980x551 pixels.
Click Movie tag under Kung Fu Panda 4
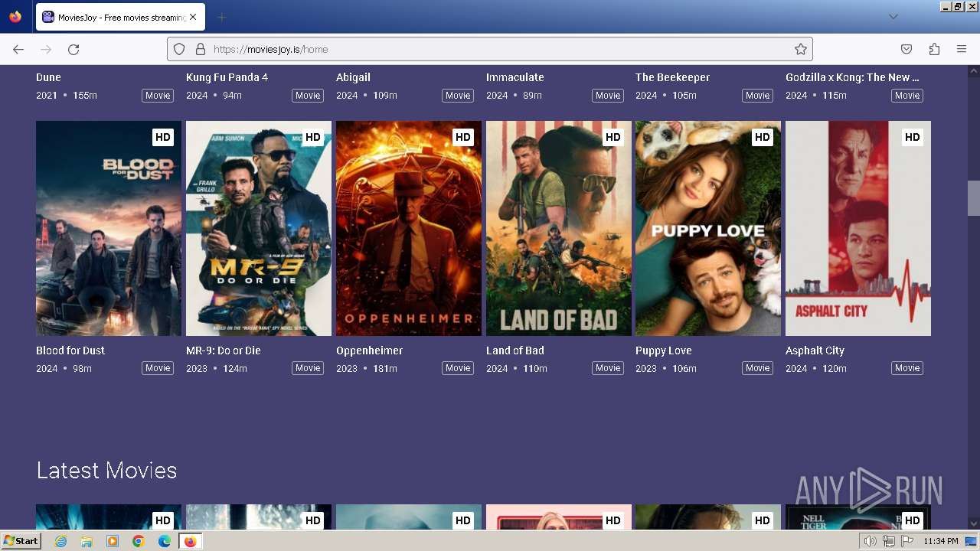(x=308, y=96)
